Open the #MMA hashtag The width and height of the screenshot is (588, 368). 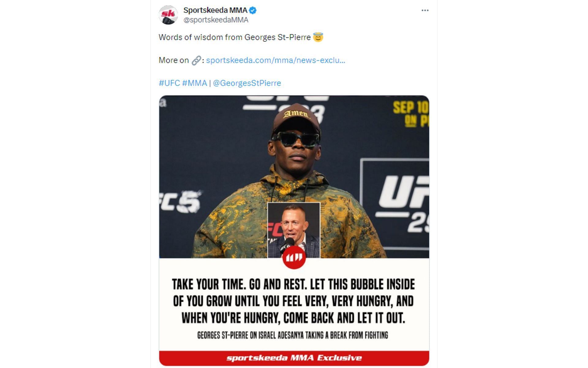pyautogui.click(x=194, y=83)
